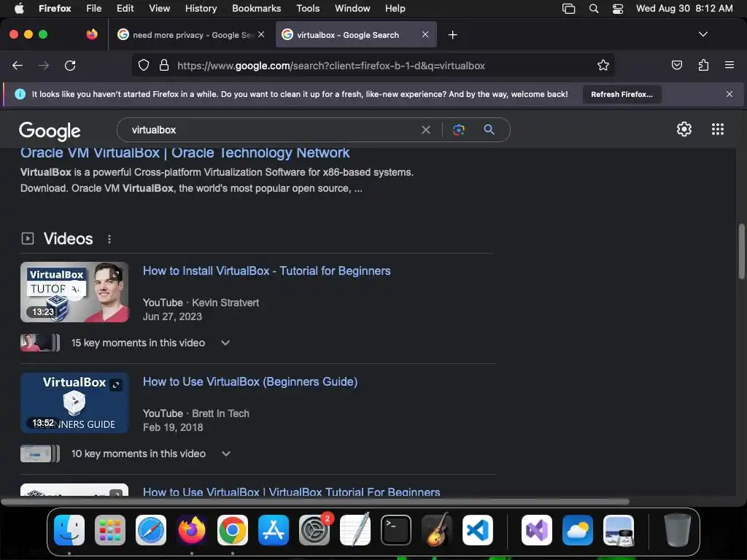Screen dimensions: 747x560
Task: Open a new tab
Action: click(452, 35)
